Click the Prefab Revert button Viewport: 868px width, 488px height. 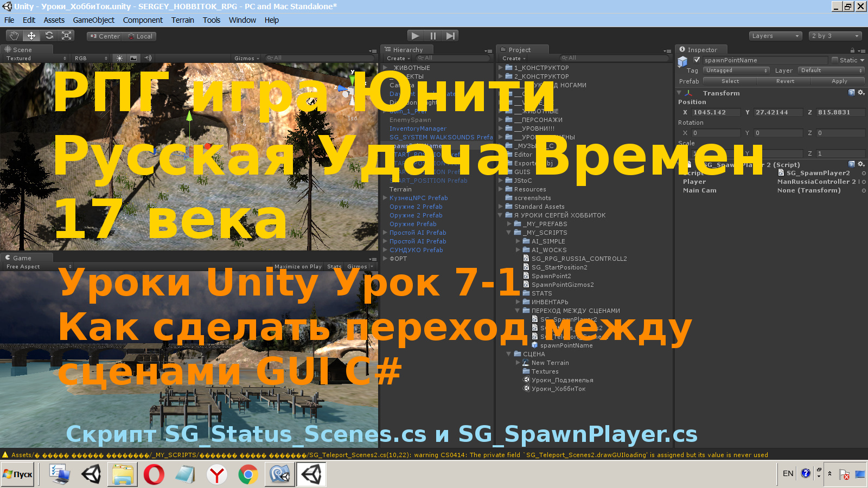[784, 81]
